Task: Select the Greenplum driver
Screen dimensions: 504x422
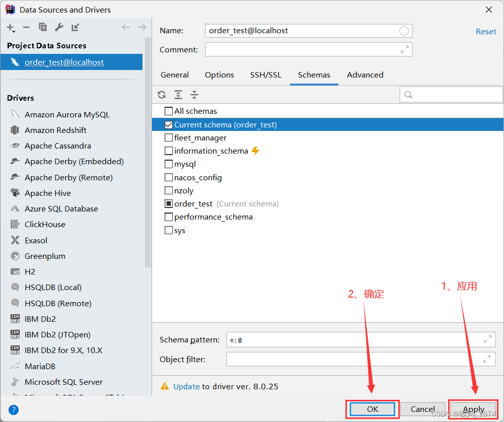Action: [x=45, y=256]
